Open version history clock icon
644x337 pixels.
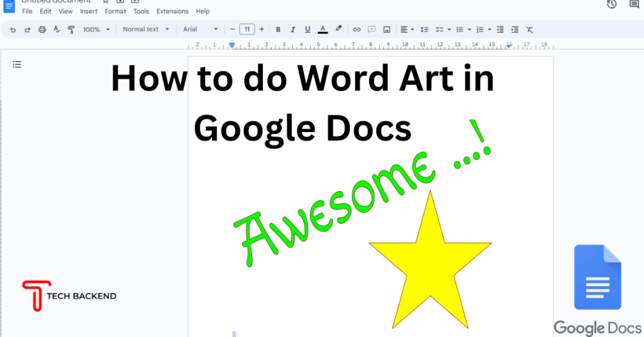coord(612,4)
